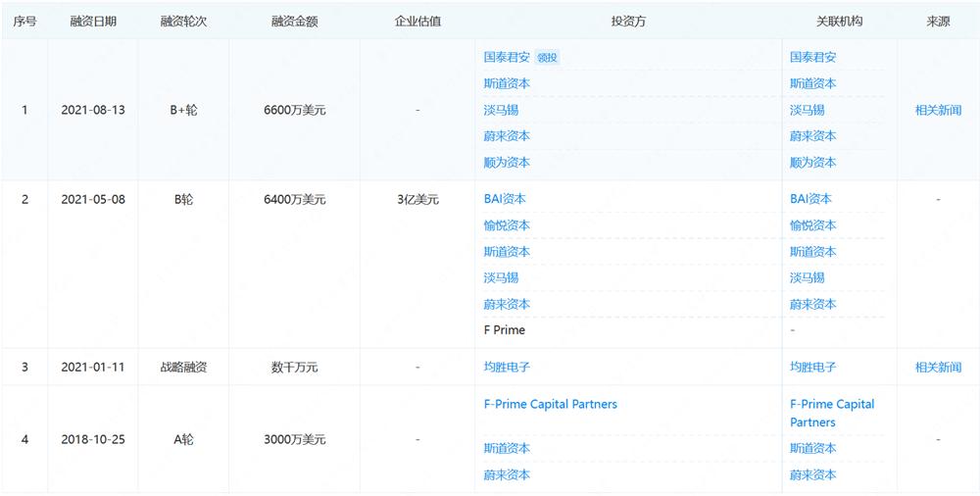The image size is (980, 496).
Task: Open 相关新闻 link for 2021-01-11 round
Action: click(x=938, y=368)
